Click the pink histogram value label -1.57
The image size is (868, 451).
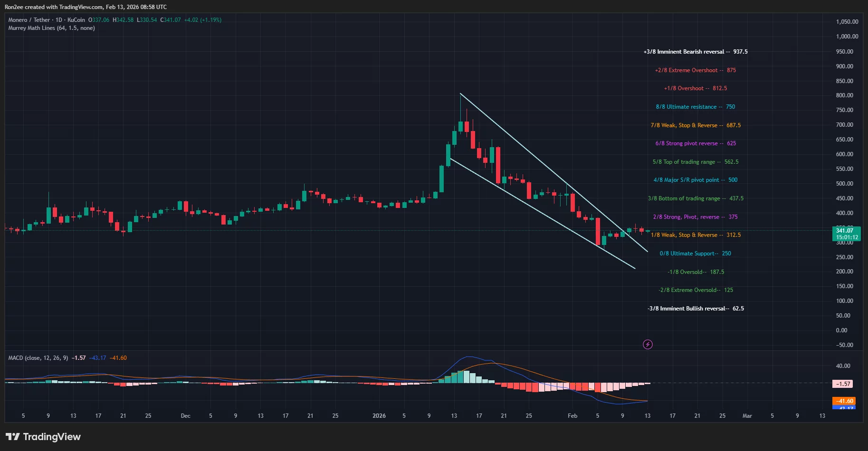point(842,383)
